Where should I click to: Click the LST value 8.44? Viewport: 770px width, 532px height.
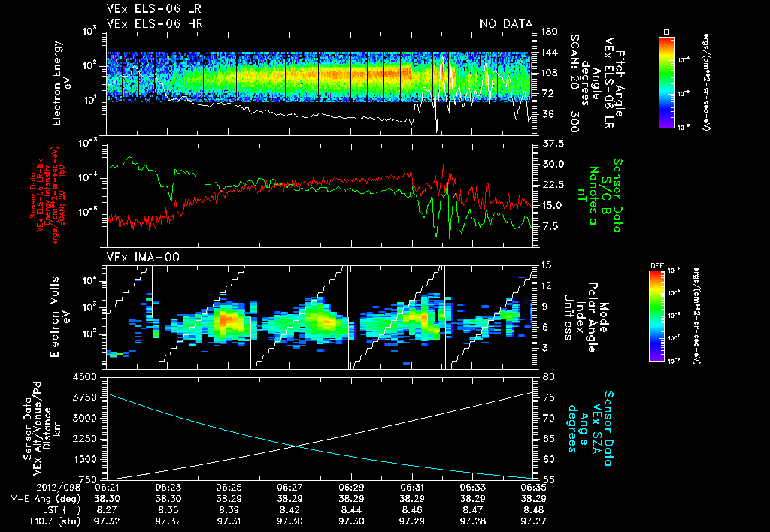click(350, 510)
